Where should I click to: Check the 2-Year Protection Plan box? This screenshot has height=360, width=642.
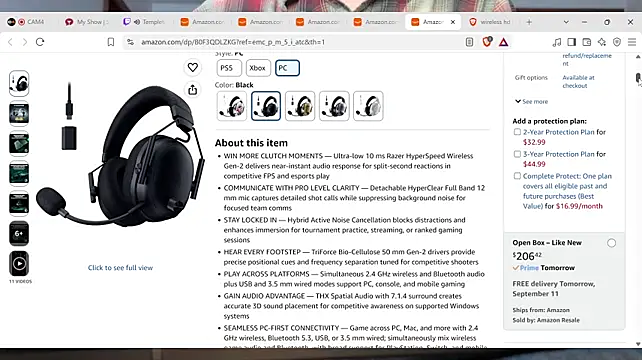[517, 132]
